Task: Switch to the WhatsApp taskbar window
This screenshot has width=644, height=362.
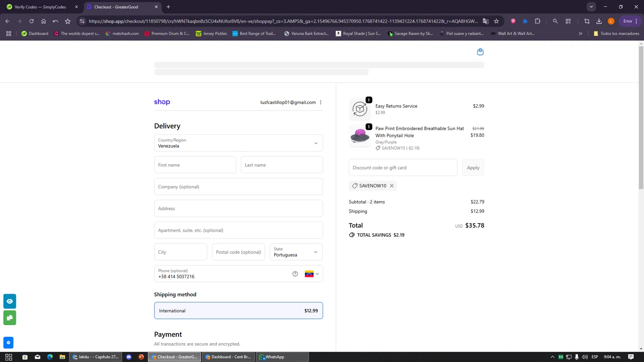Action: [x=282, y=357]
